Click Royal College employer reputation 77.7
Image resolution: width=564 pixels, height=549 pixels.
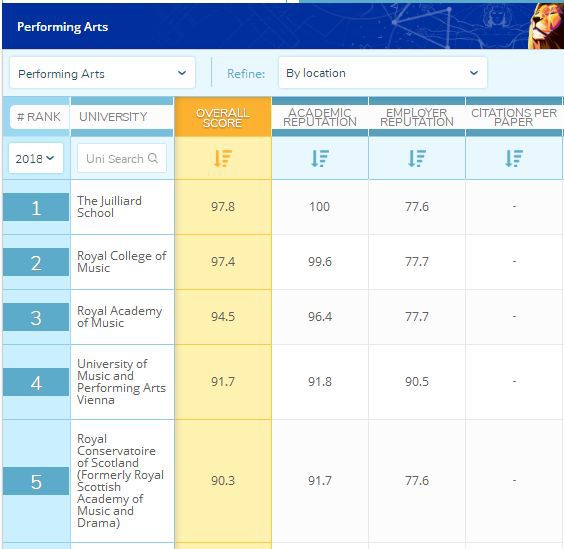pos(417,262)
